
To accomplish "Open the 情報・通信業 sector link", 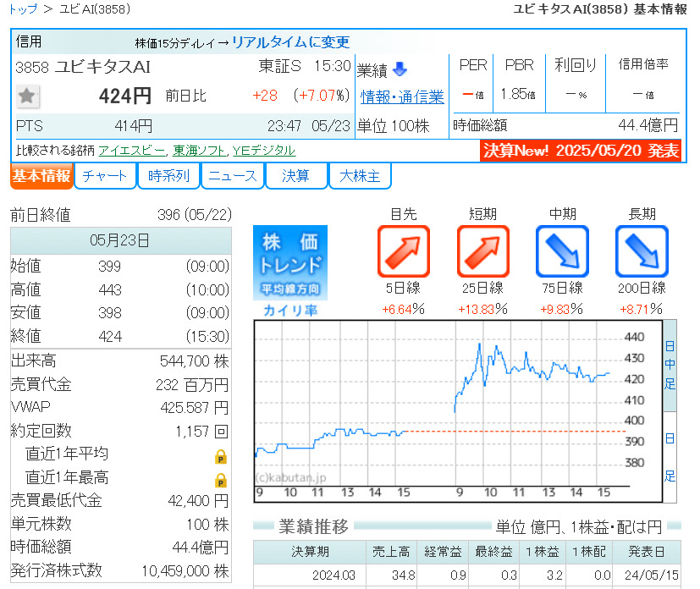I will point(402,97).
